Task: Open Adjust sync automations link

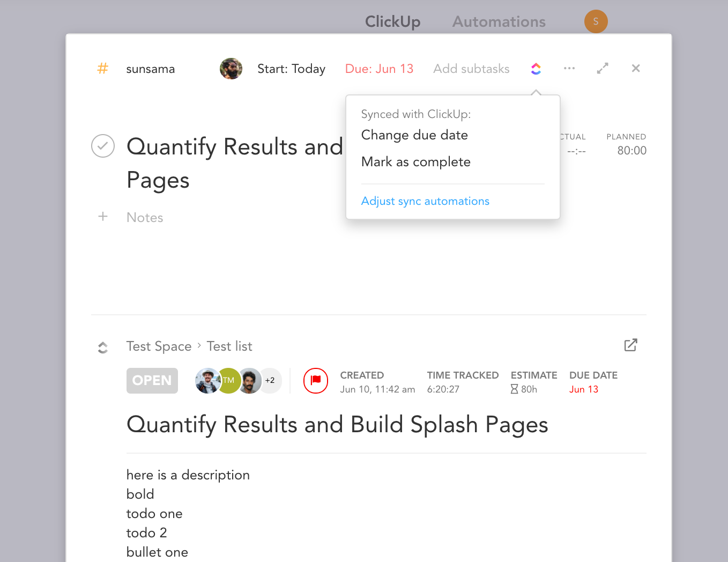Action: [425, 201]
